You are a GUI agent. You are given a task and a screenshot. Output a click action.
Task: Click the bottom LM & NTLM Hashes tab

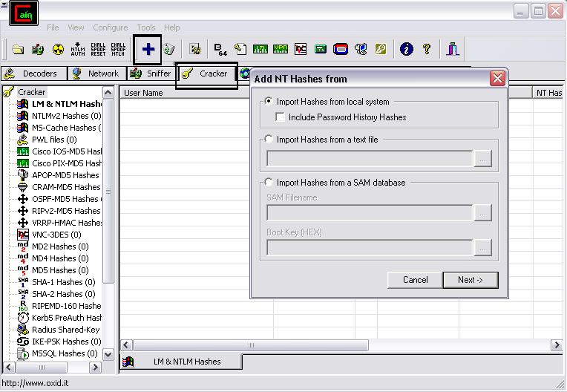click(181, 362)
